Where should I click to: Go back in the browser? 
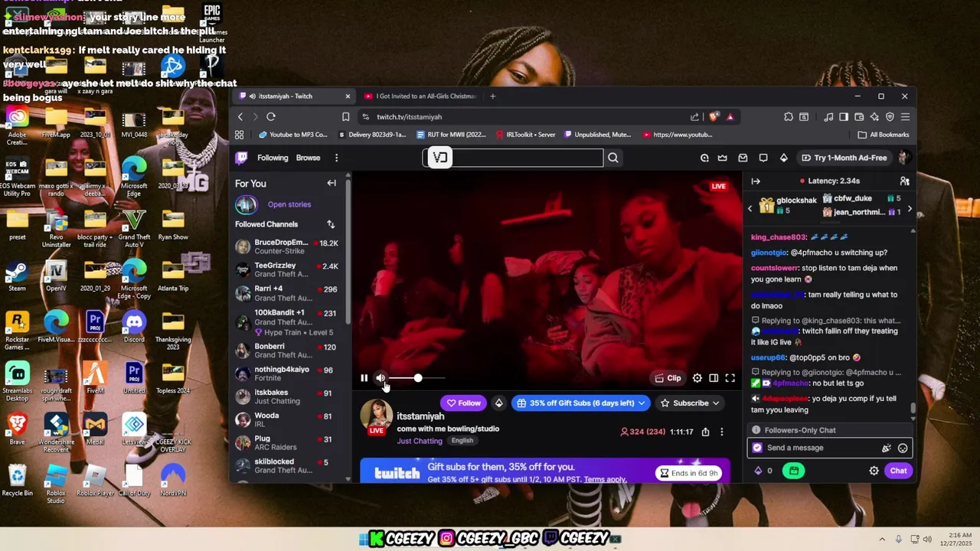click(240, 117)
